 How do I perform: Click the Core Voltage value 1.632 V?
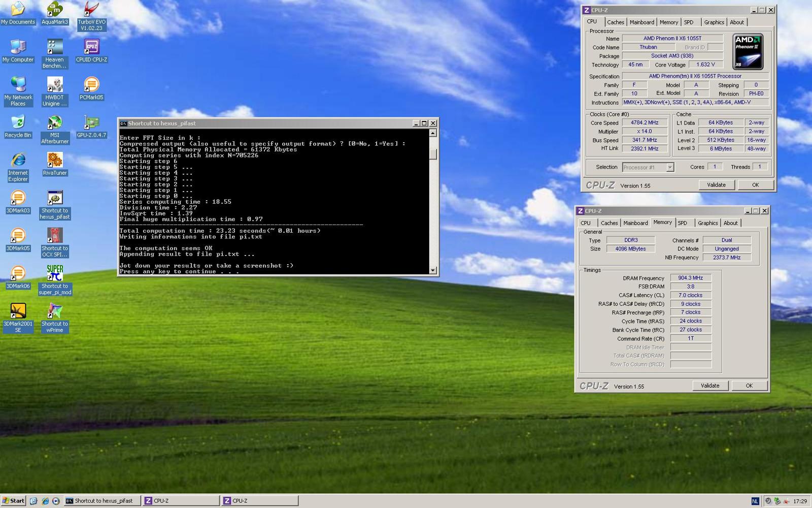click(x=705, y=65)
